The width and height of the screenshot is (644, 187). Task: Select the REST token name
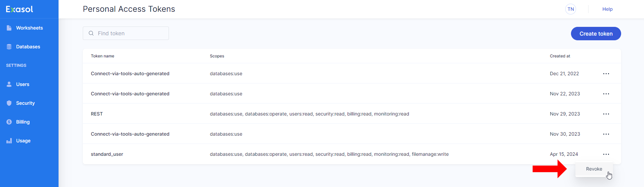(97, 114)
